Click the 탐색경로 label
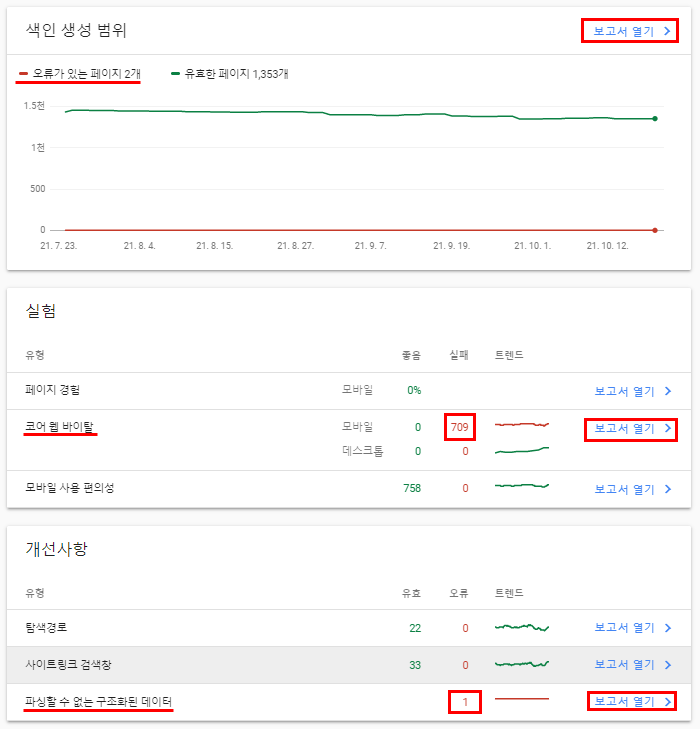The width and height of the screenshot is (700, 729). pos(46,627)
